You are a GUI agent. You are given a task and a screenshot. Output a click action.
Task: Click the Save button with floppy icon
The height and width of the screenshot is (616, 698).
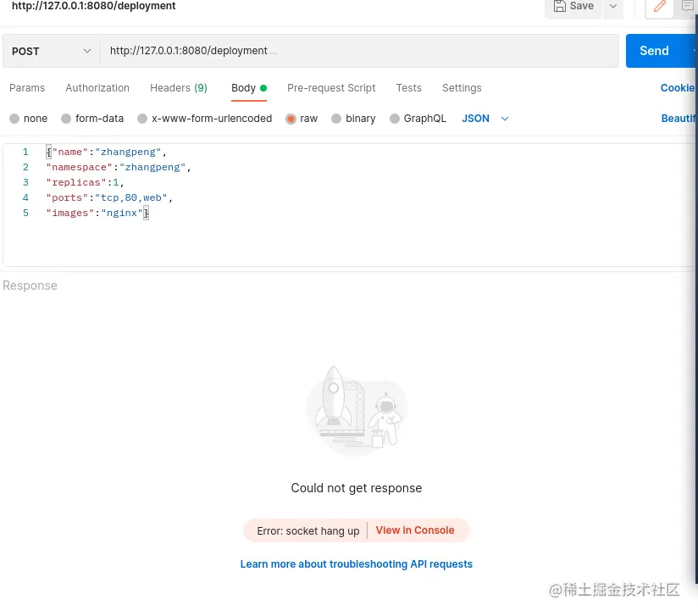(x=573, y=6)
